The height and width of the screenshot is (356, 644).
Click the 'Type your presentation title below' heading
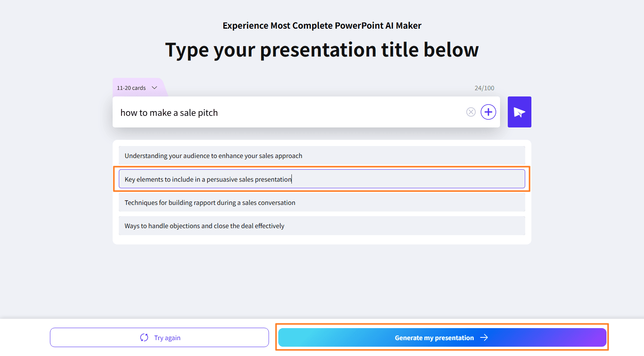[322, 50]
